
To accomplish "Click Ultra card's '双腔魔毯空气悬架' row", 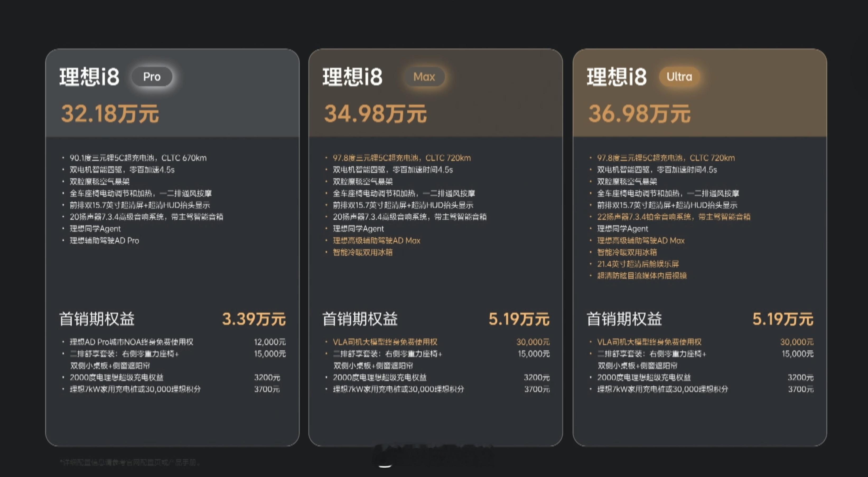I will pos(627,181).
